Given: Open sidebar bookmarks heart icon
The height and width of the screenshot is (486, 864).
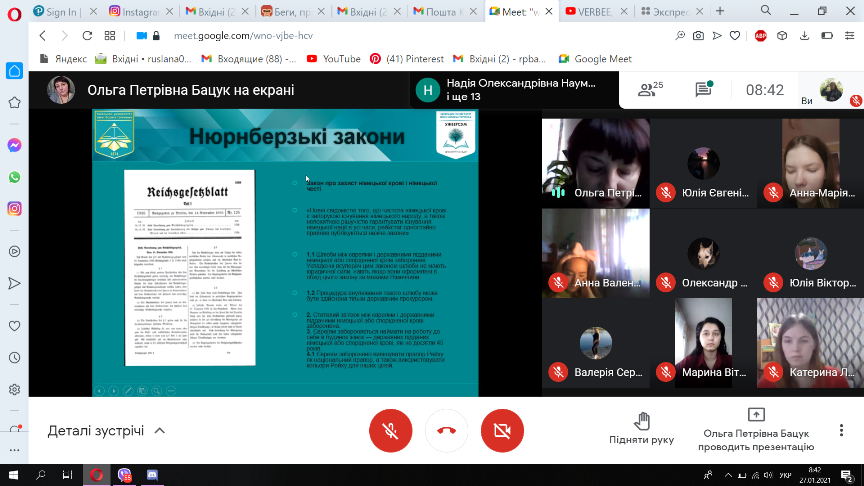Looking at the screenshot, I should click(14, 326).
